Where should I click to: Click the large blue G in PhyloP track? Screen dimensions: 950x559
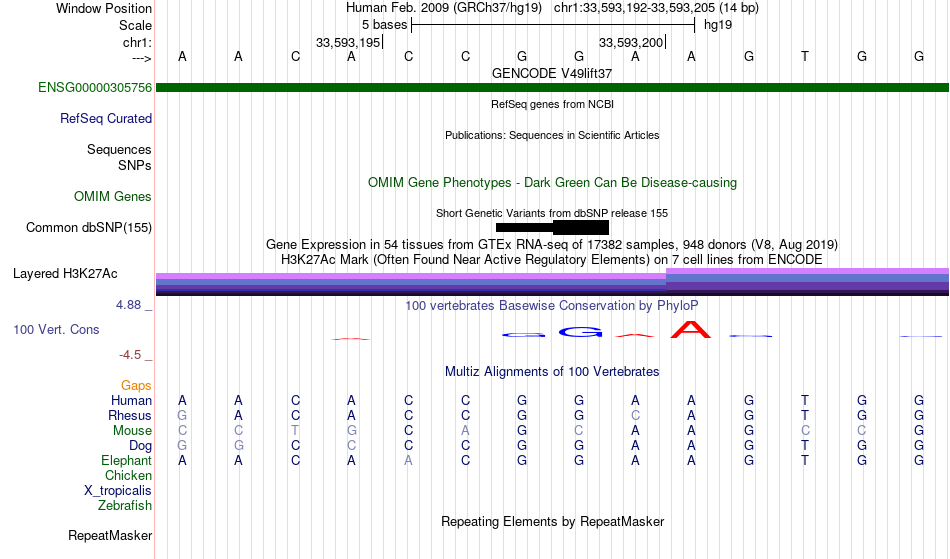pyautogui.click(x=580, y=332)
